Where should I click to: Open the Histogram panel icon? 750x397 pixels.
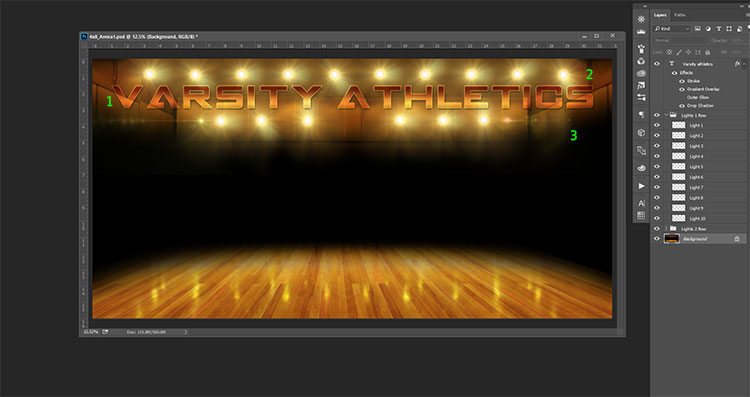(641, 32)
